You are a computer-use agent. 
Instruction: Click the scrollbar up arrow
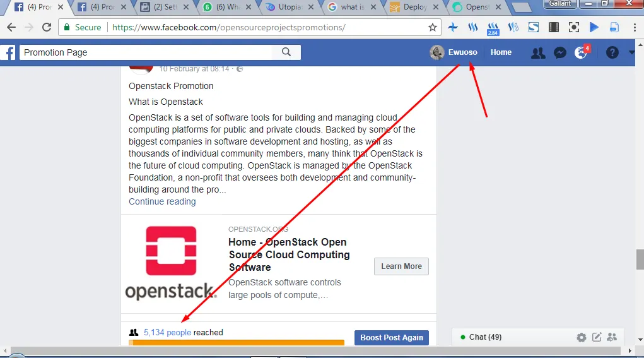click(640, 44)
